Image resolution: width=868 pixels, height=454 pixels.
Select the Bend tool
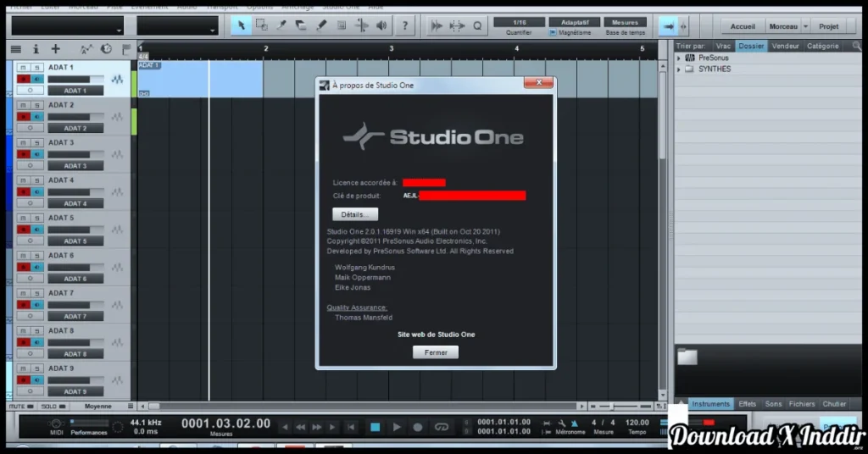361,25
